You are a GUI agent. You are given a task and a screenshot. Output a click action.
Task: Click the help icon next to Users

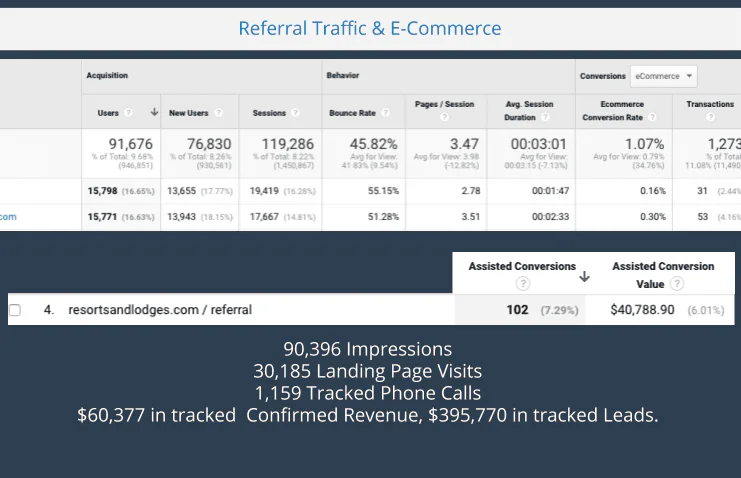coord(128,113)
